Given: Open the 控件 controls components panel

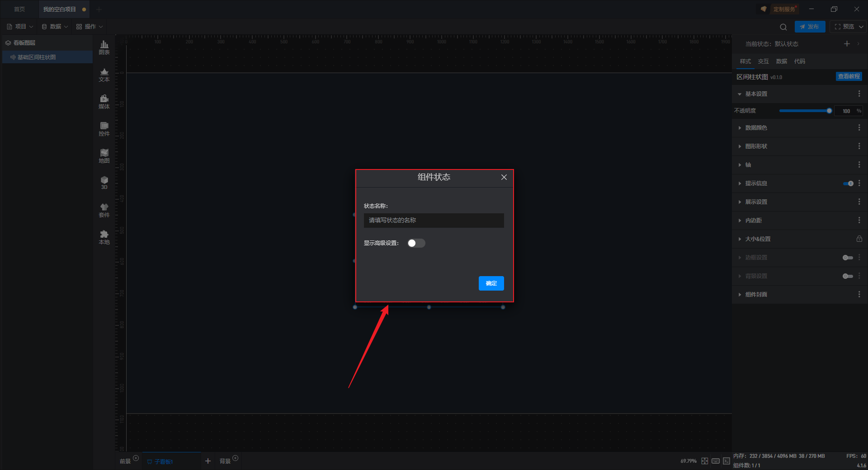Looking at the screenshot, I should [x=104, y=129].
